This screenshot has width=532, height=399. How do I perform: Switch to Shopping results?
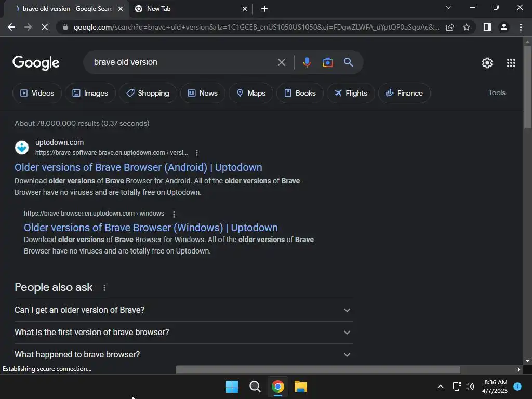148,93
